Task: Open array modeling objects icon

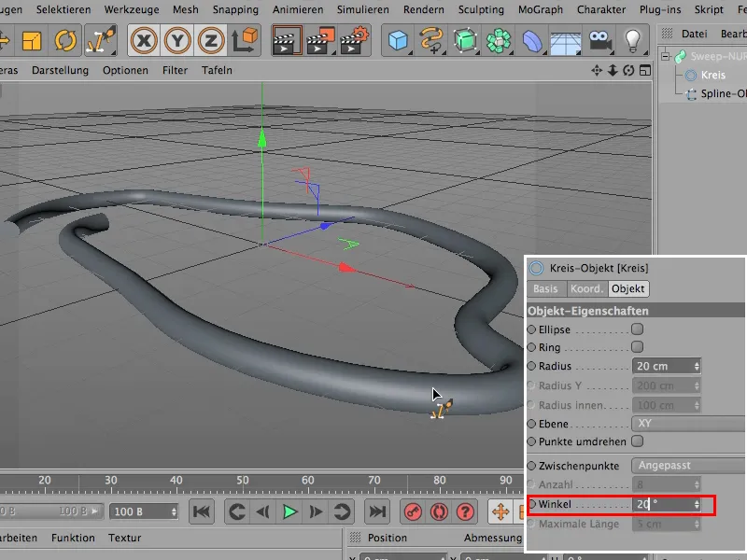Action: (499, 40)
